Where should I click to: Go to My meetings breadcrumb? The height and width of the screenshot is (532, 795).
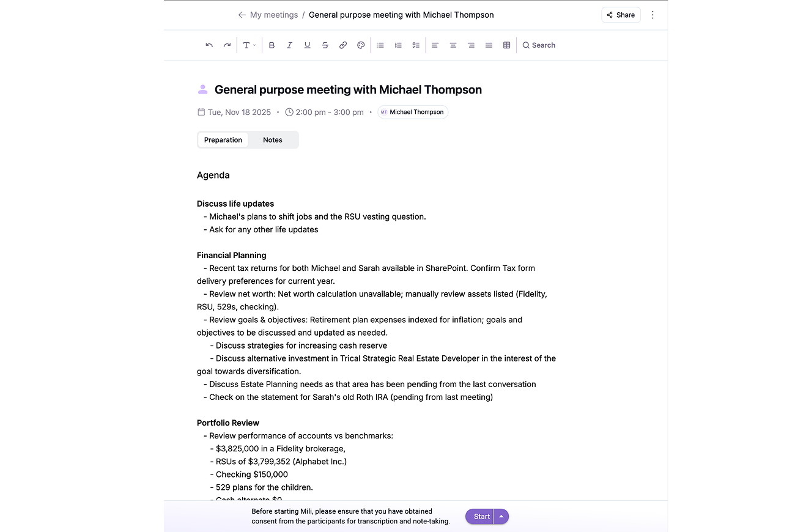point(274,15)
